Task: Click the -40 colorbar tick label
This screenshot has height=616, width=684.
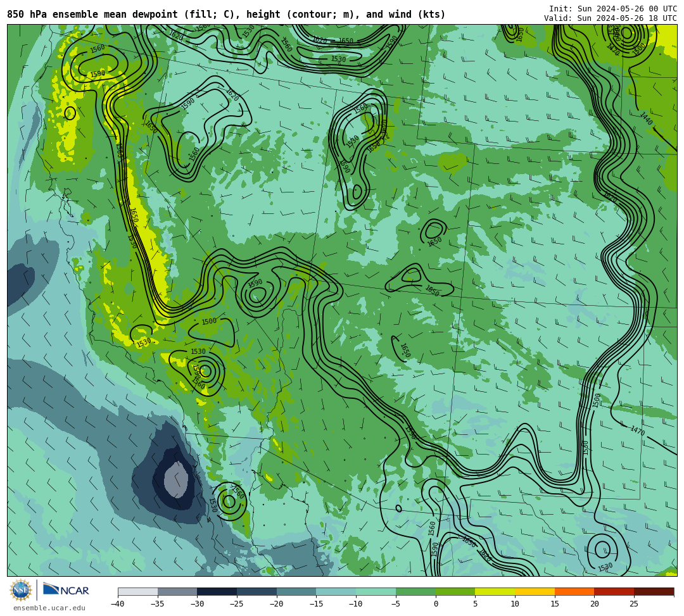Action: (x=117, y=604)
